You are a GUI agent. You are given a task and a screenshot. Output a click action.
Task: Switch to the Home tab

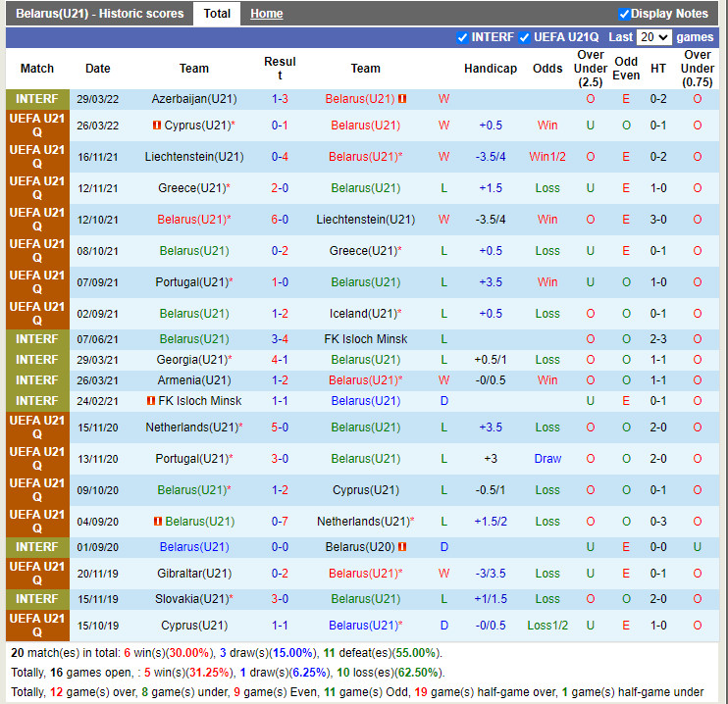266,14
